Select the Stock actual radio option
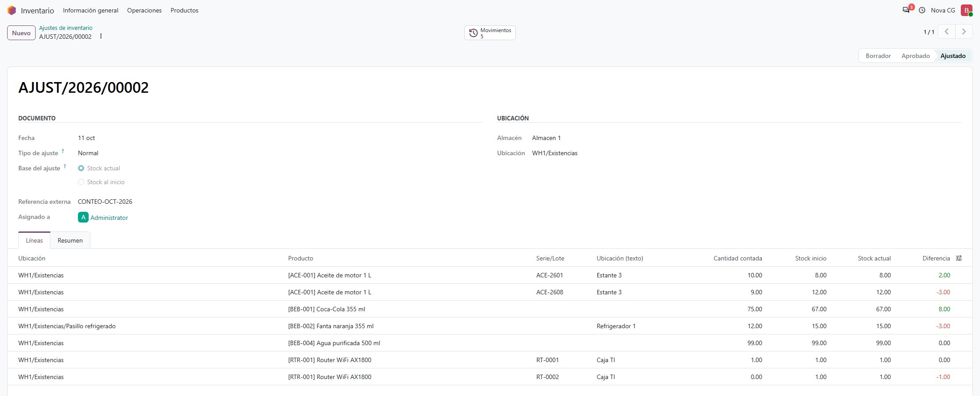980x396 pixels. coord(81,168)
